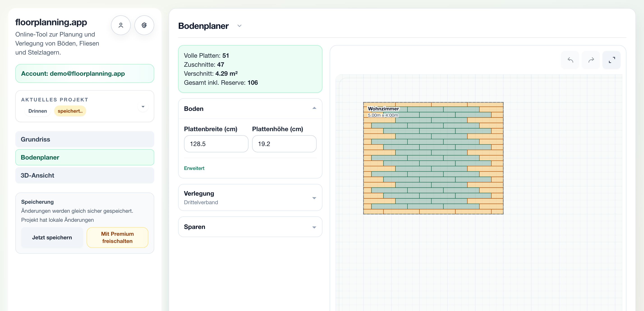Expand the Sparen section

click(x=250, y=227)
